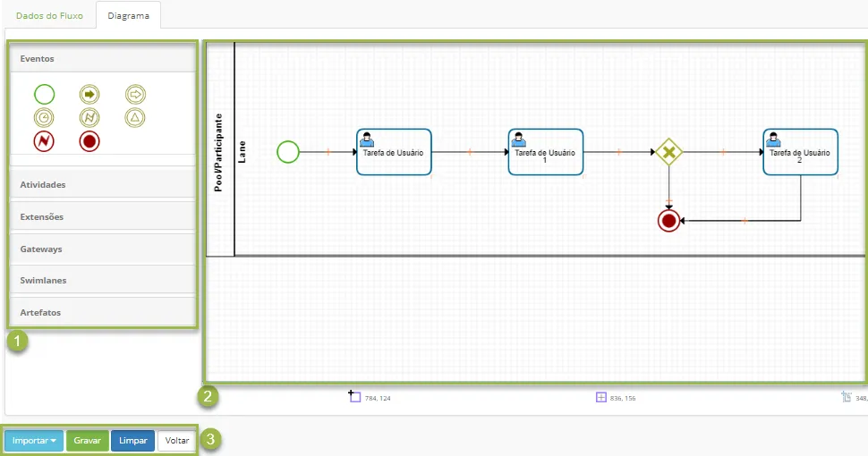Pick the outlined-arrow link catch event
868x456 pixels.
[x=135, y=94]
